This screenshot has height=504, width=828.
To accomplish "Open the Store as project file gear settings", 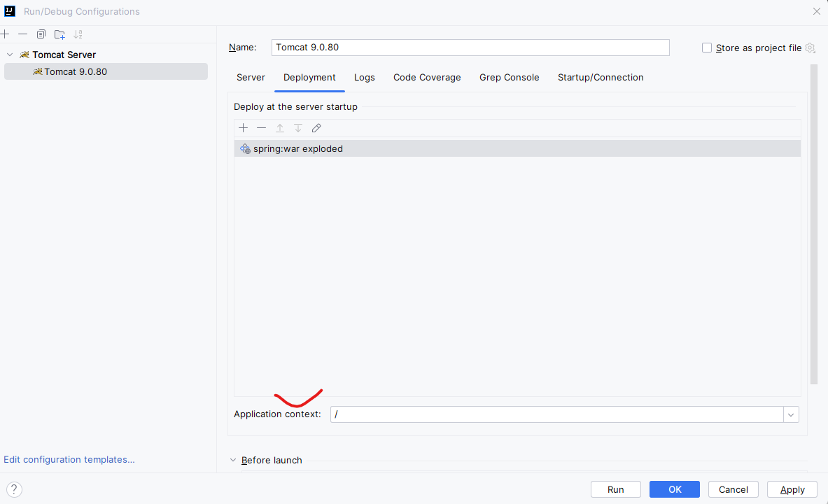I will (x=811, y=48).
